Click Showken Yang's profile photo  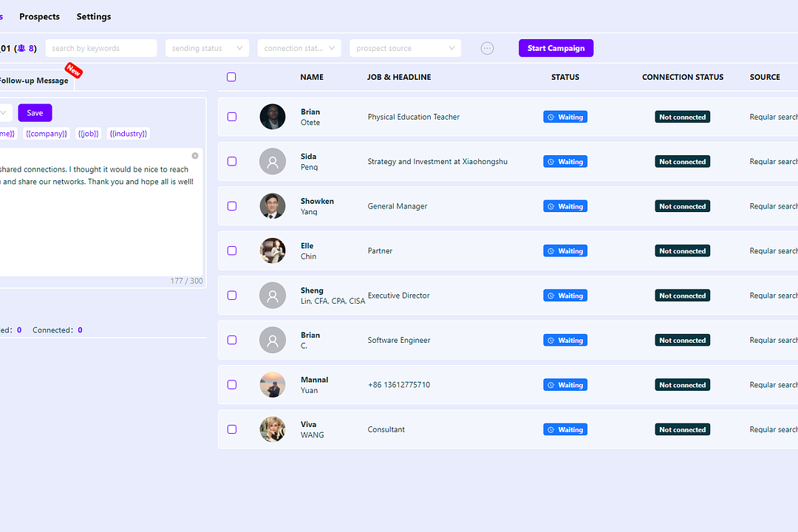coord(273,206)
